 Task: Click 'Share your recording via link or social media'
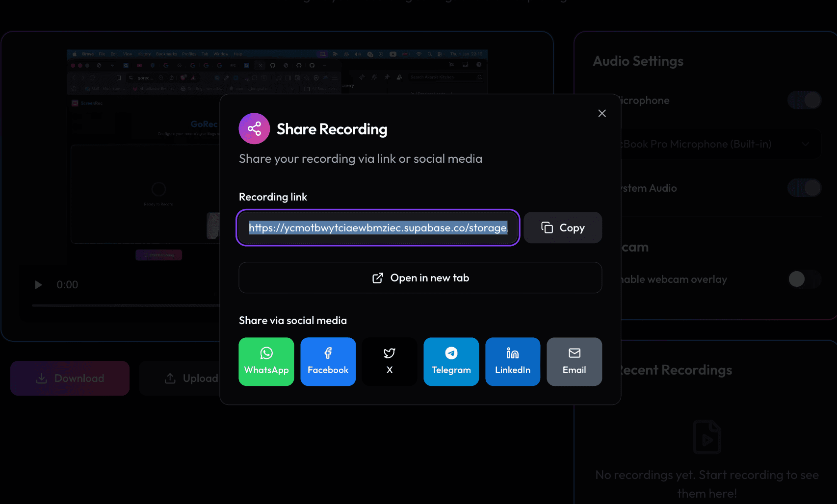(361, 159)
